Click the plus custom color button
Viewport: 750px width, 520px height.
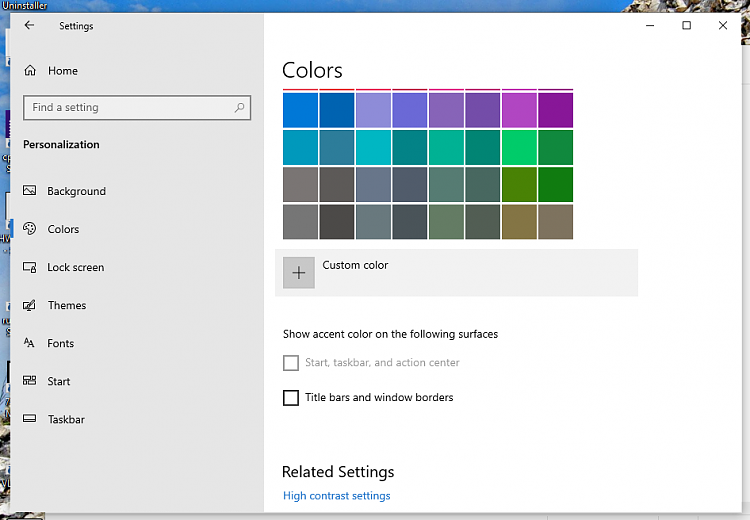(x=299, y=273)
